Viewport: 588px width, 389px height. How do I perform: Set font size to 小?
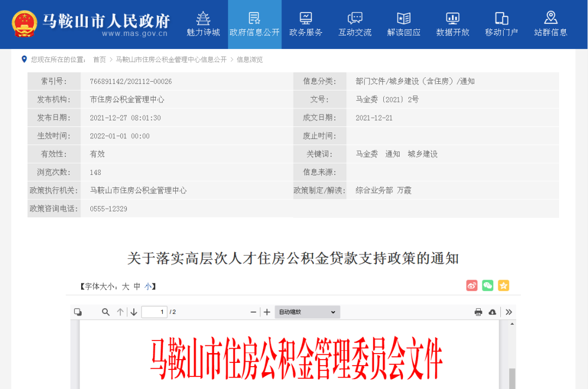click(x=148, y=287)
